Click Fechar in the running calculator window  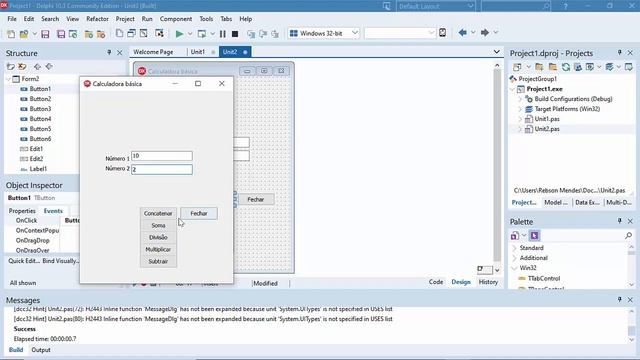(x=199, y=213)
